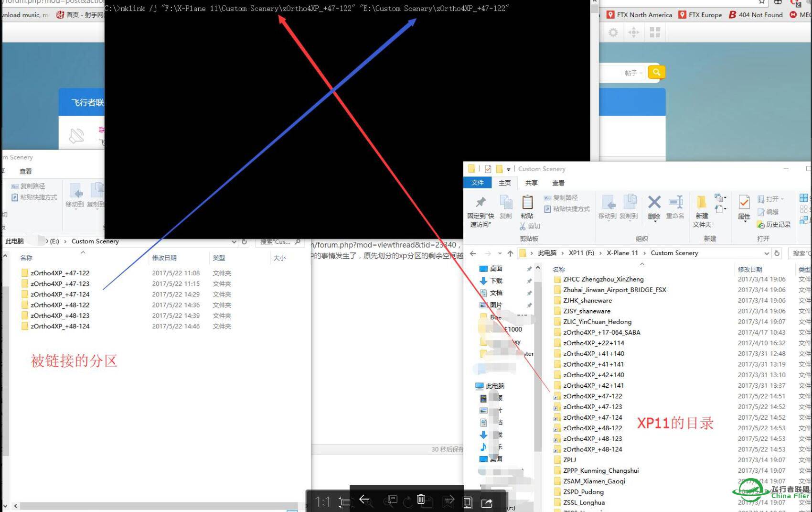This screenshot has height=512, width=812.
Task: Click New folder icon in right Explorer ribbon
Action: point(702,202)
